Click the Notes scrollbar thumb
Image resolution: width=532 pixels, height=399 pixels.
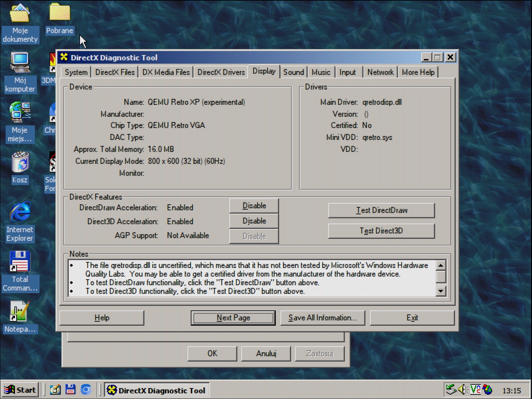[x=441, y=277]
